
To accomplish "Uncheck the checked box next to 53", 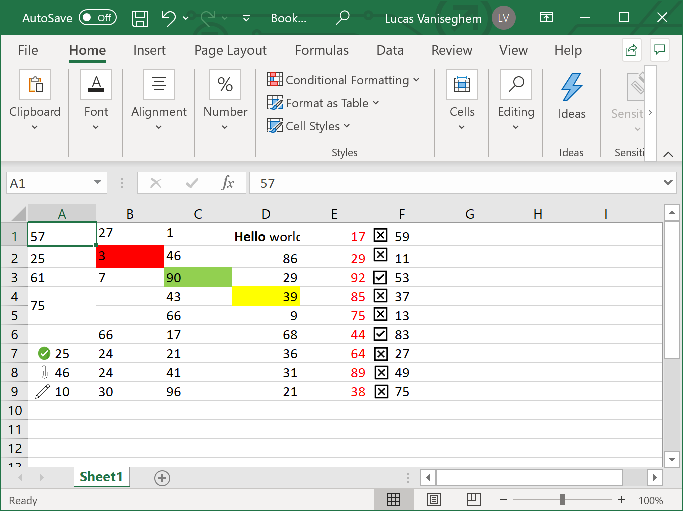I will click(380, 277).
